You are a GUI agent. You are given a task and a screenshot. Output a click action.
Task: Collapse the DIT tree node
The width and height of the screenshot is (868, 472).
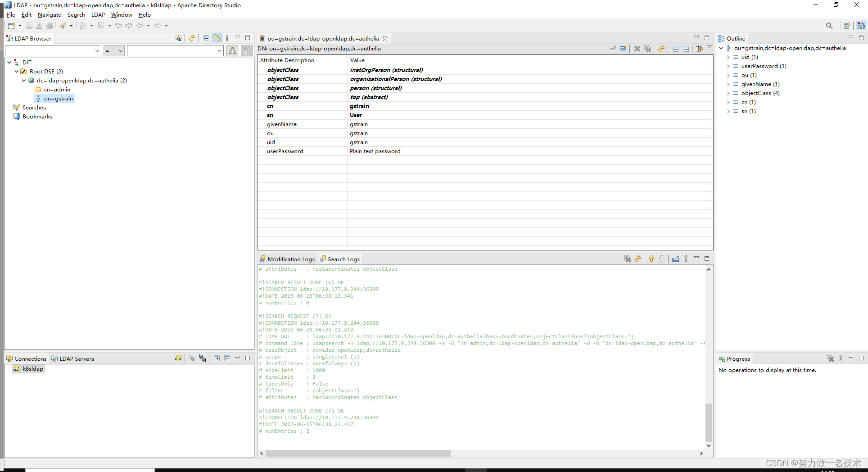pos(9,62)
